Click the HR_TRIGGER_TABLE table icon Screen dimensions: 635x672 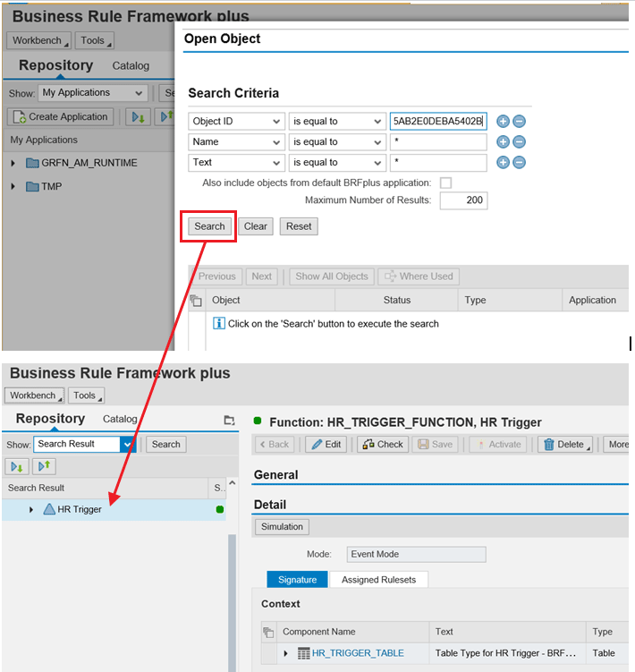click(x=303, y=653)
